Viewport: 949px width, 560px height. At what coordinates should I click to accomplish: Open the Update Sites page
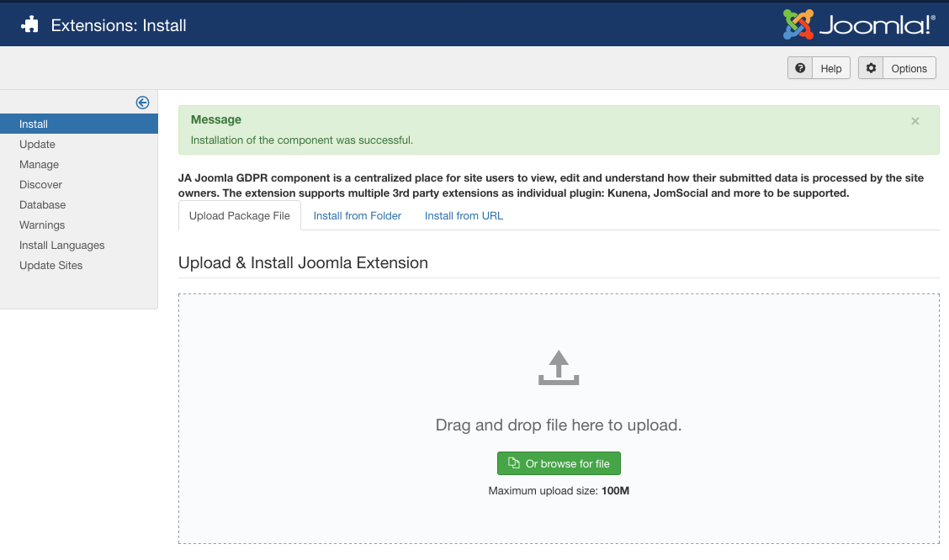pos(51,265)
